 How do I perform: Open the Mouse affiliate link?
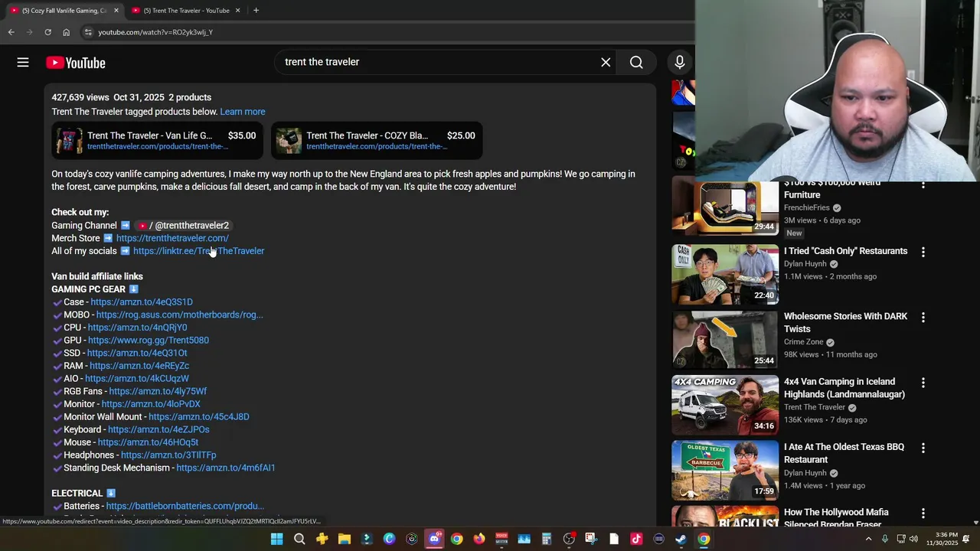pyautogui.click(x=148, y=442)
